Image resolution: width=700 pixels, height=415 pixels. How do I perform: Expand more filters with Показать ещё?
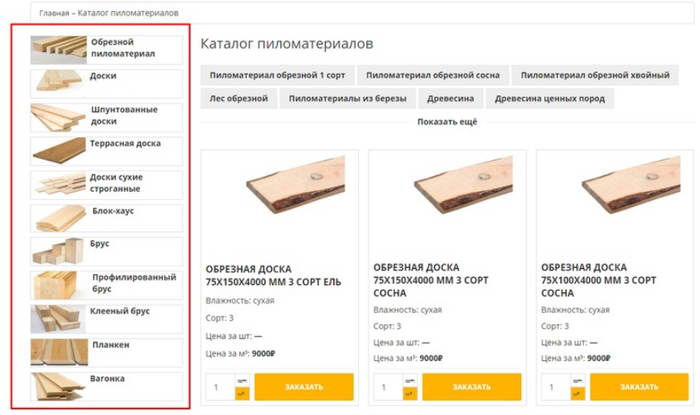point(447,122)
